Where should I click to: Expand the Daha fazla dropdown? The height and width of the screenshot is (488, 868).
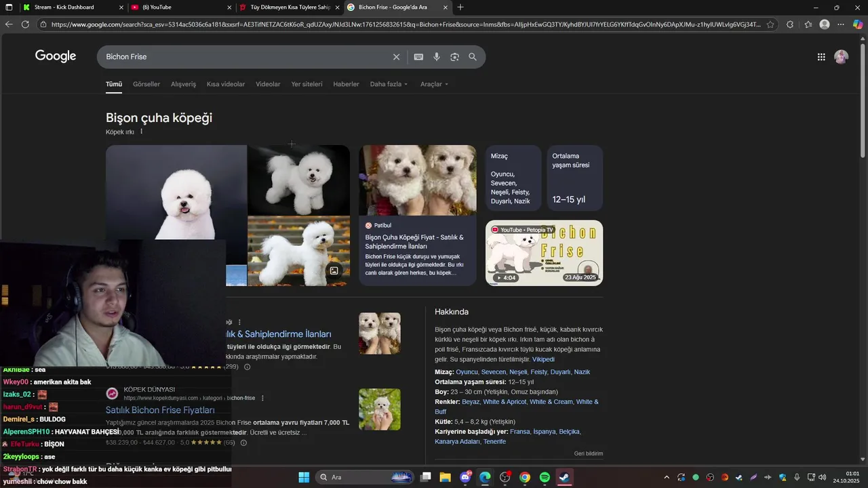(389, 84)
